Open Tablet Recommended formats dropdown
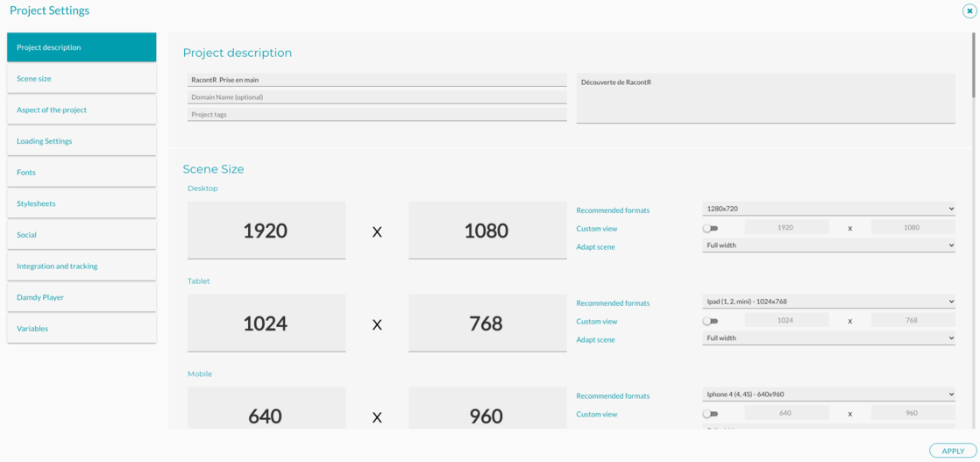Viewport: 980px width, 462px height. 827,302
